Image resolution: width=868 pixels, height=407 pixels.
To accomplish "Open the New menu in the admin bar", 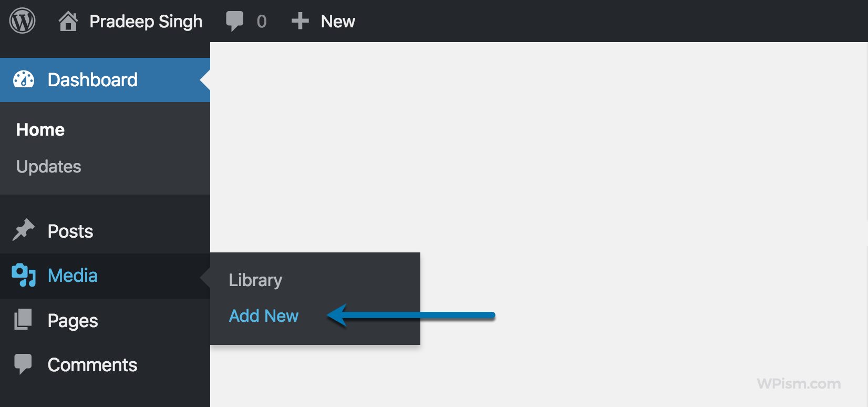I will click(x=337, y=21).
